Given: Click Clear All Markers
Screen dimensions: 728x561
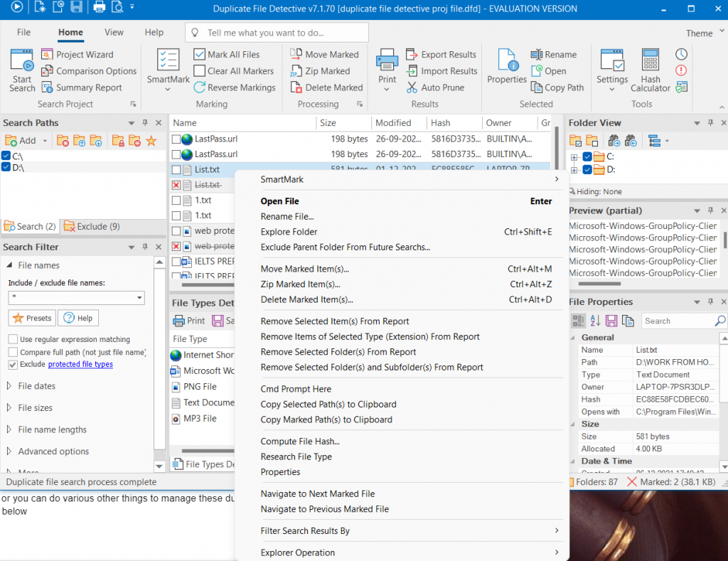Looking at the screenshot, I should point(233,71).
